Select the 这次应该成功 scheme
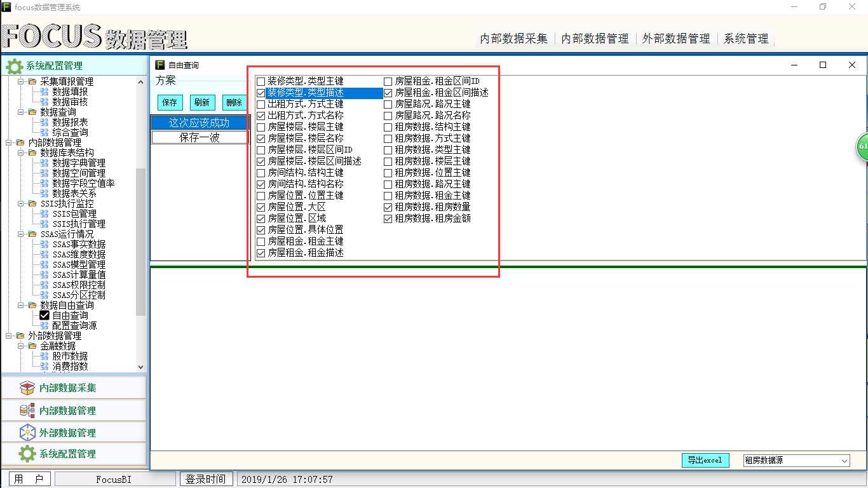 [x=199, y=123]
